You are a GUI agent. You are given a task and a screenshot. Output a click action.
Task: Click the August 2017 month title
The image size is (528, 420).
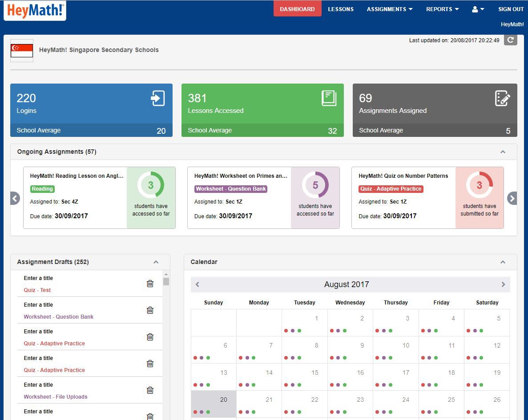pyautogui.click(x=347, y=284)
